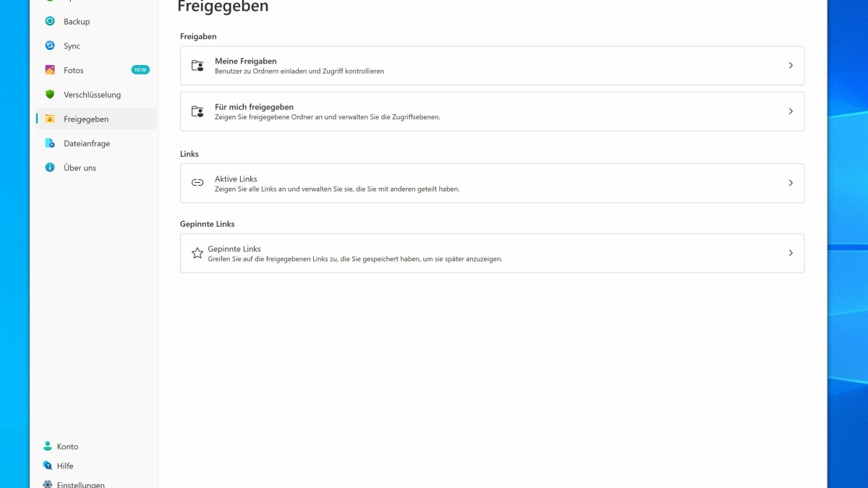Open Gepinnte Links via right chevron
This screenshot has height=488, width=868.
tap(791, 253)
